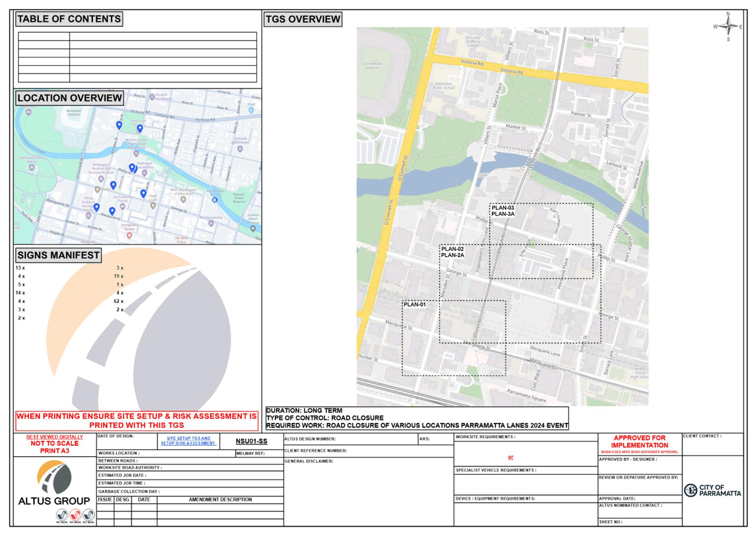
Task: Click the 'Market St.' label on TGS overview map
Action: 516,127
